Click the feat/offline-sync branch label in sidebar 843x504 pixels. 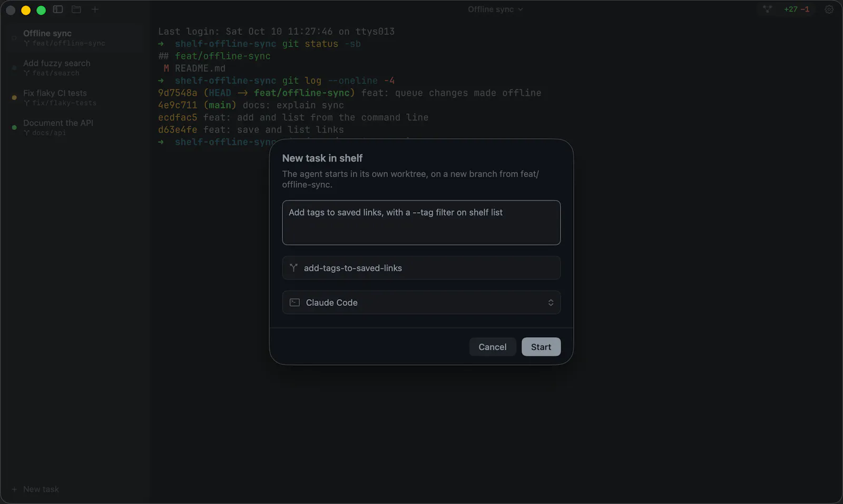pos(69,44)
